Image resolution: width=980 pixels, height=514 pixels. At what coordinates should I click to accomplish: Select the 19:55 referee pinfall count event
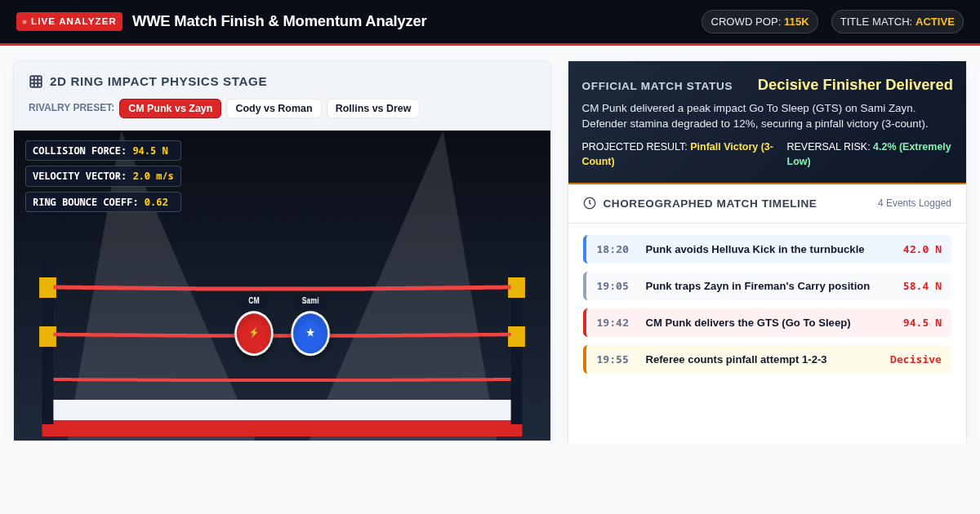767,360
